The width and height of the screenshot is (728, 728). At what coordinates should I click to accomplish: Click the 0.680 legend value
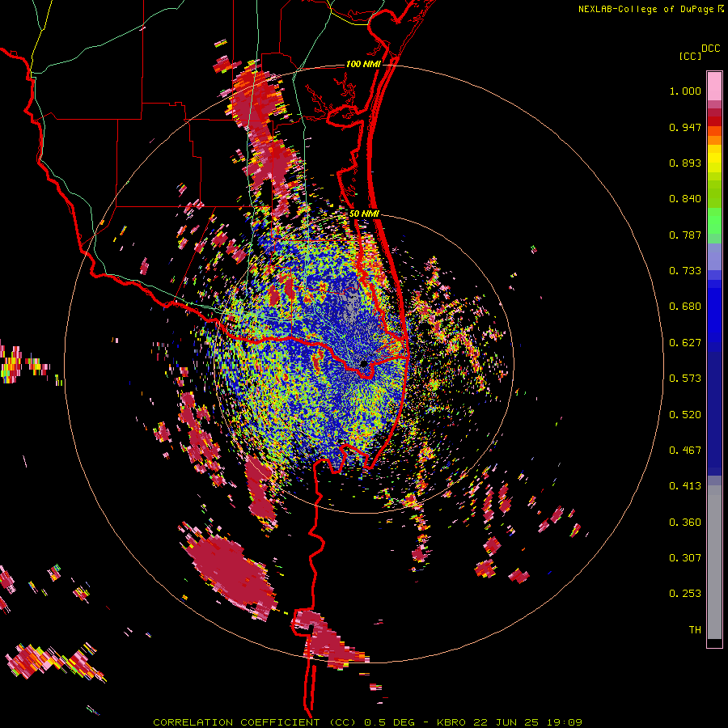click(685, 307)
